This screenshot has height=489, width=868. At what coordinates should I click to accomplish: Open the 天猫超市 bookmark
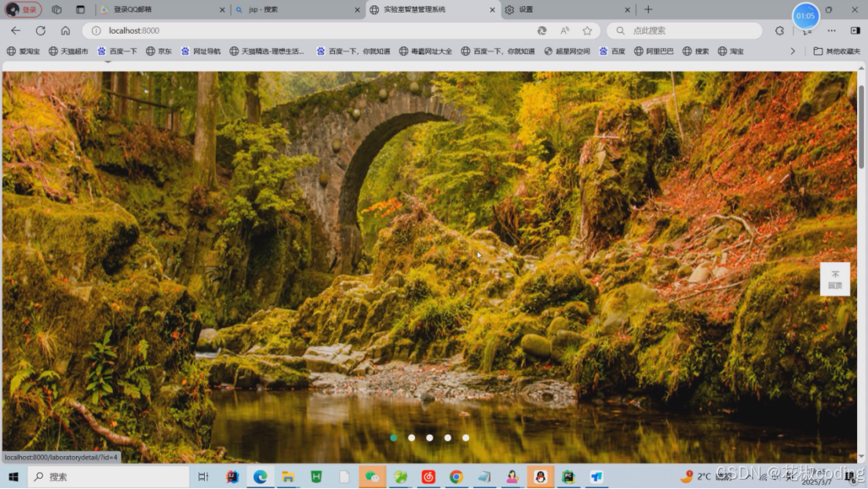tap(68, 51)
